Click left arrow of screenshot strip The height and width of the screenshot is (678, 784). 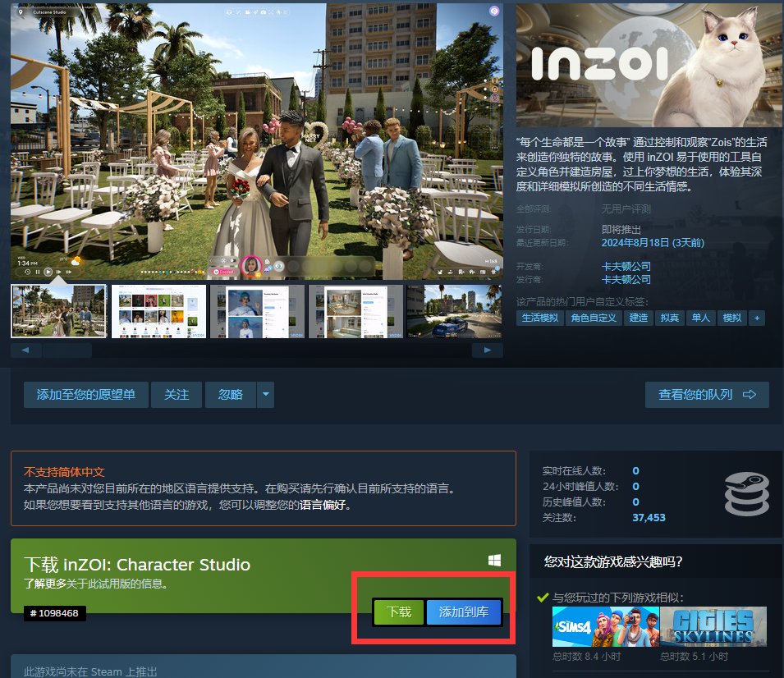(x=25, y=350)
